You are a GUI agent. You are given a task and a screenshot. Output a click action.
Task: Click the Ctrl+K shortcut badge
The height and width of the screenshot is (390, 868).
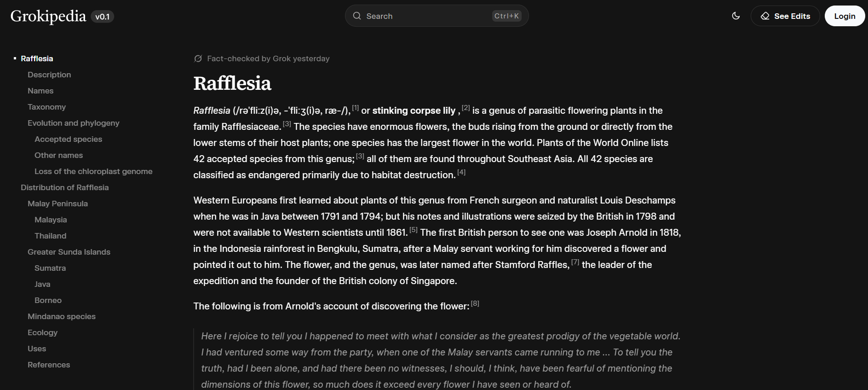506,16
